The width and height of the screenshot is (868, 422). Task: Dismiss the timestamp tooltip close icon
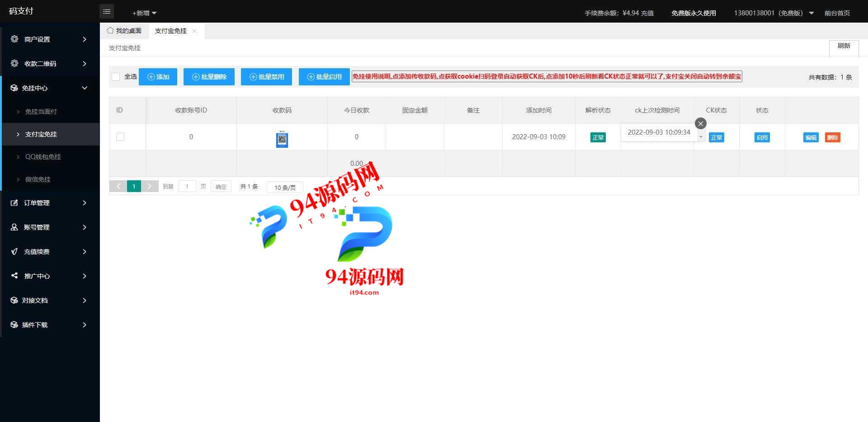pyautogui.click(x=701, y=123)
